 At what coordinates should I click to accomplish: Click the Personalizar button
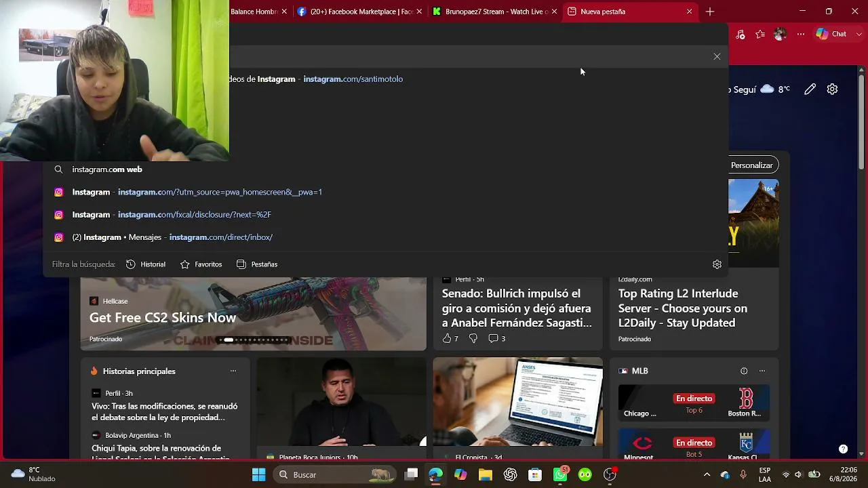tap(752, 165)
